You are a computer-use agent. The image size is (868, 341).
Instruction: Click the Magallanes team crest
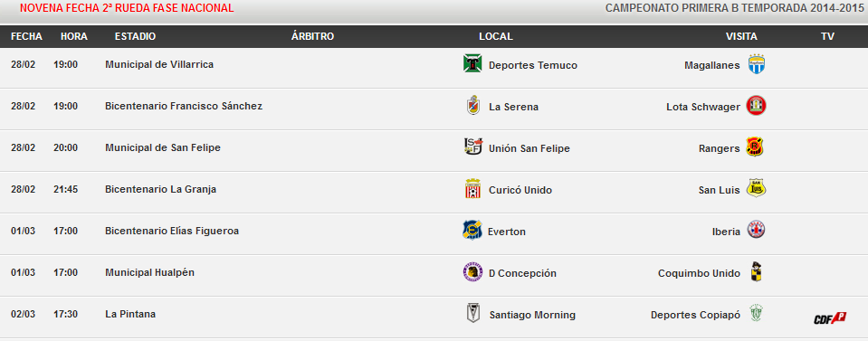pos(756,64)
